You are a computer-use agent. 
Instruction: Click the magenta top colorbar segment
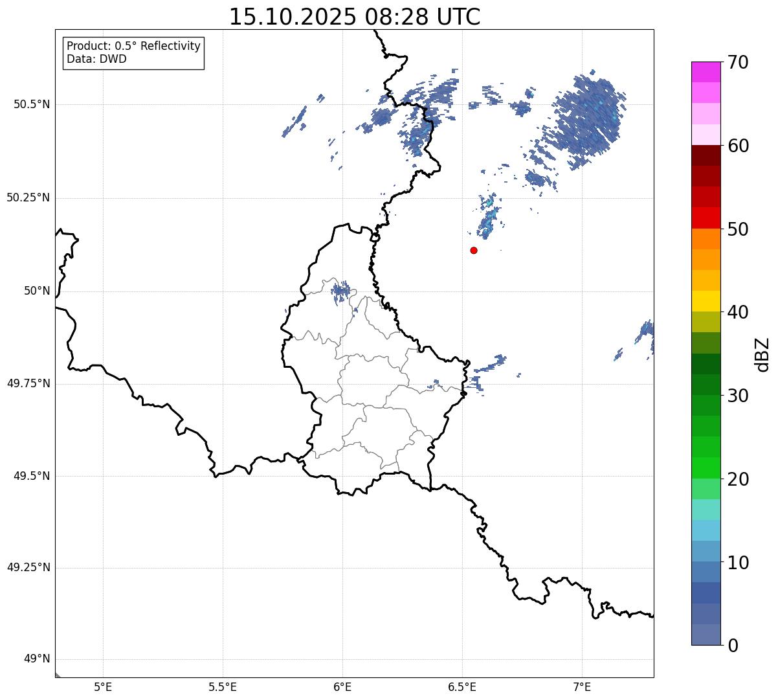(706, 72)
